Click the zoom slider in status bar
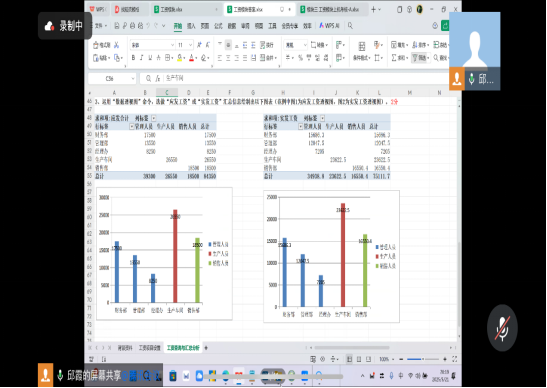The image size is (547, 388). (423, 359)
